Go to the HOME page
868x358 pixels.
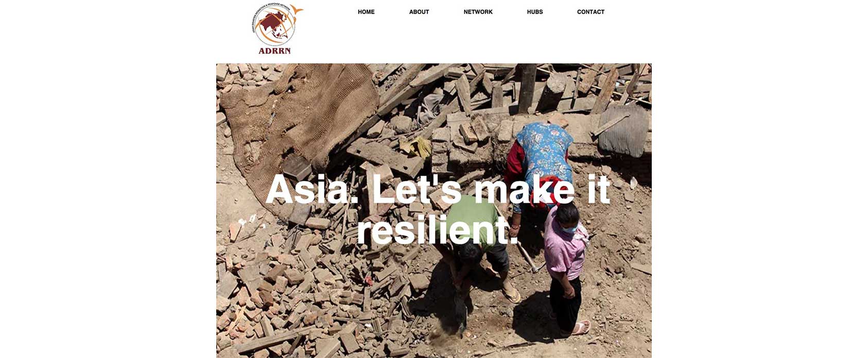tap(366, 12)
